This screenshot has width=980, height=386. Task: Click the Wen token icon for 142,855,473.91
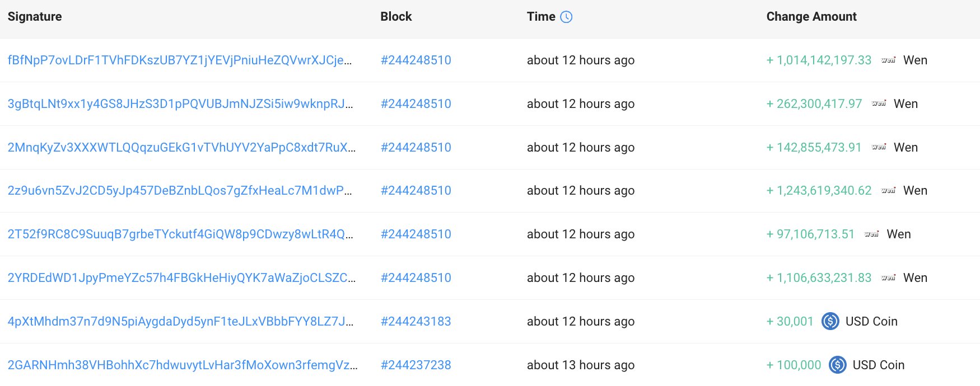click(x=879, y=147)
